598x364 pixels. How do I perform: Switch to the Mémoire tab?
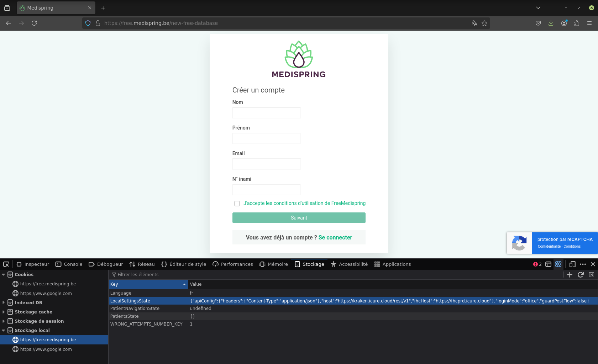pyautogui.click(x=274, y=264)
